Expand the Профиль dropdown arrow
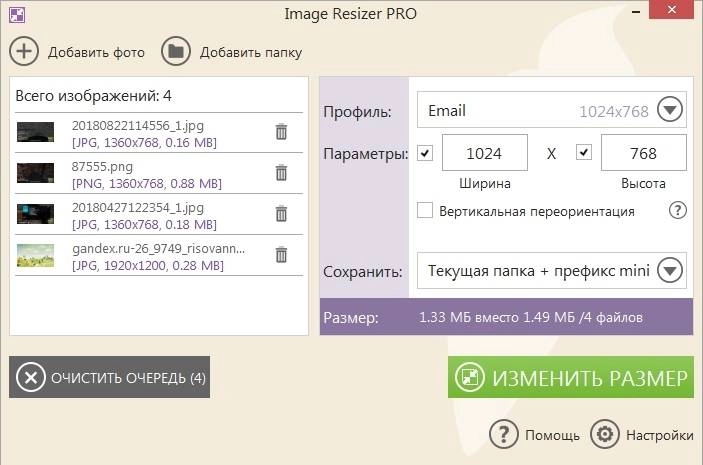The image size is (703, 465). click(670, 110)
